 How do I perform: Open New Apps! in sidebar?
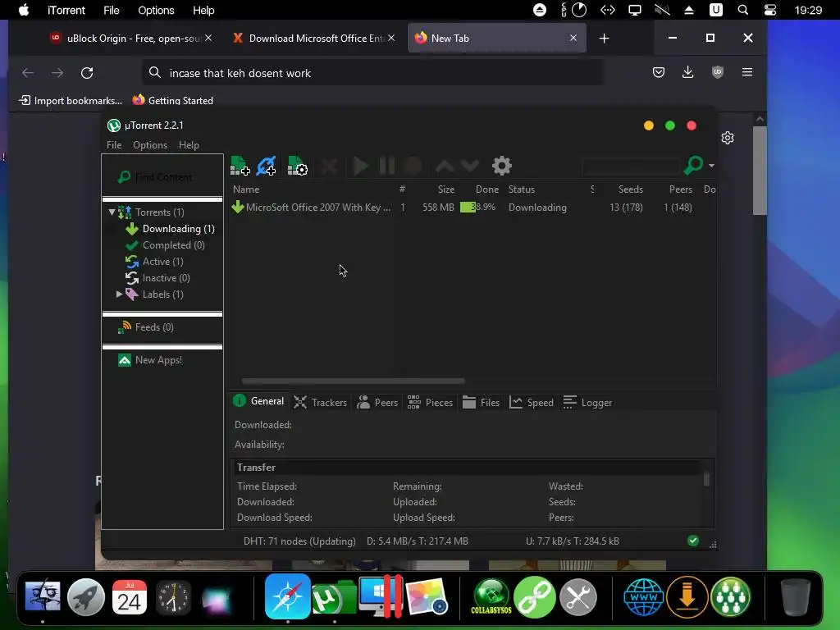click(158, 360)
